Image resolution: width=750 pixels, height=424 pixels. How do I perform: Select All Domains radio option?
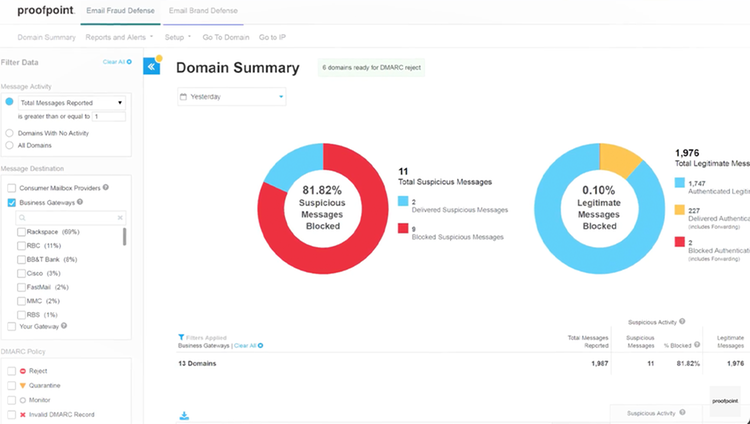pyautogui.click(x=9, y=145)
